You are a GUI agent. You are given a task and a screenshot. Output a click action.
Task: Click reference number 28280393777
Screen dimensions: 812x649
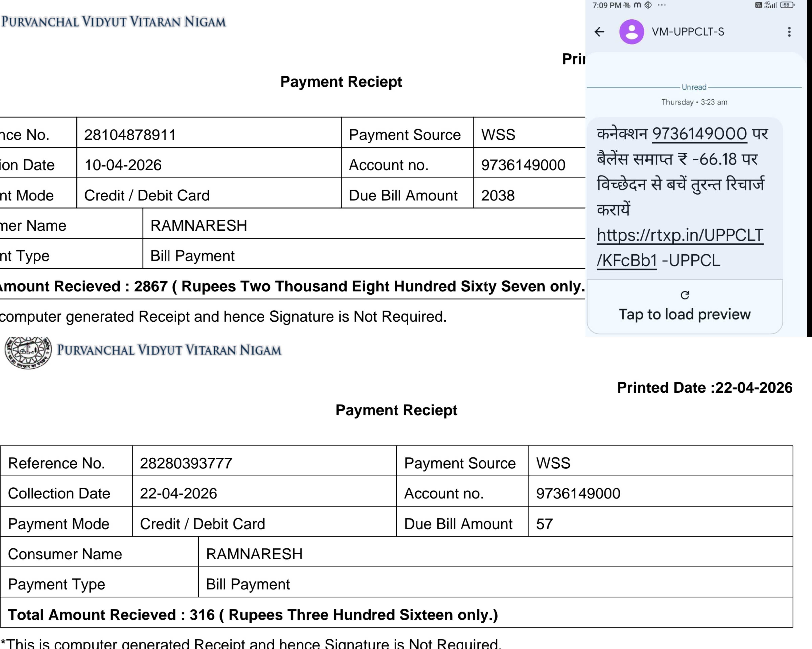(186, 463)
